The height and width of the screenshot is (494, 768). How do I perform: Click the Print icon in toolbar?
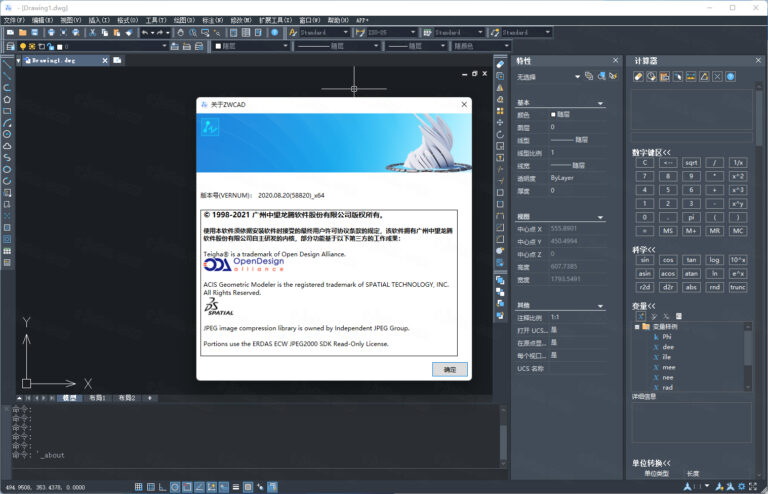[51, 32]
